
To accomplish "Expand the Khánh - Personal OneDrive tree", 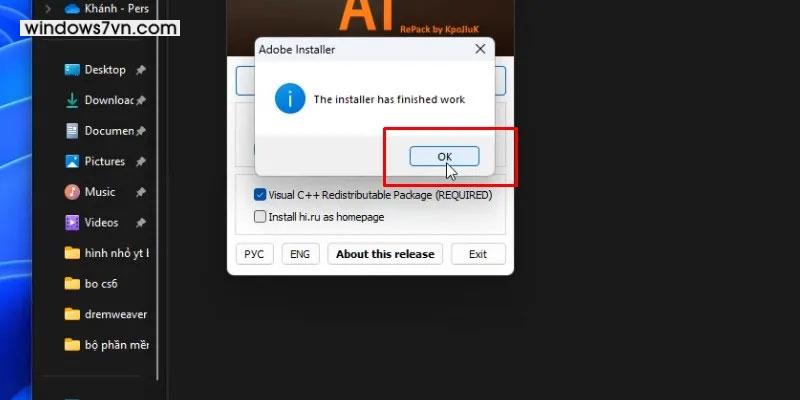I will (x=47, y=9).
